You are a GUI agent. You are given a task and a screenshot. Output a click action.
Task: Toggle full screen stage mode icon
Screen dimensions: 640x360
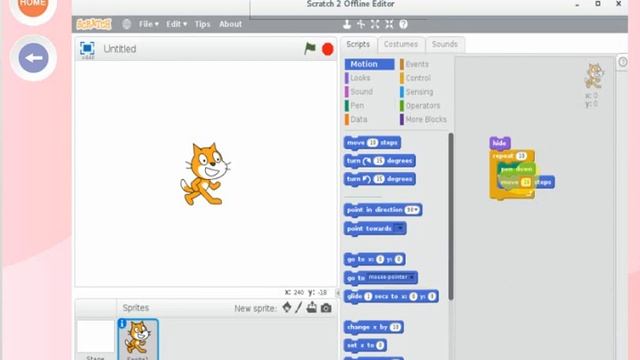click(x=87, y=49)
